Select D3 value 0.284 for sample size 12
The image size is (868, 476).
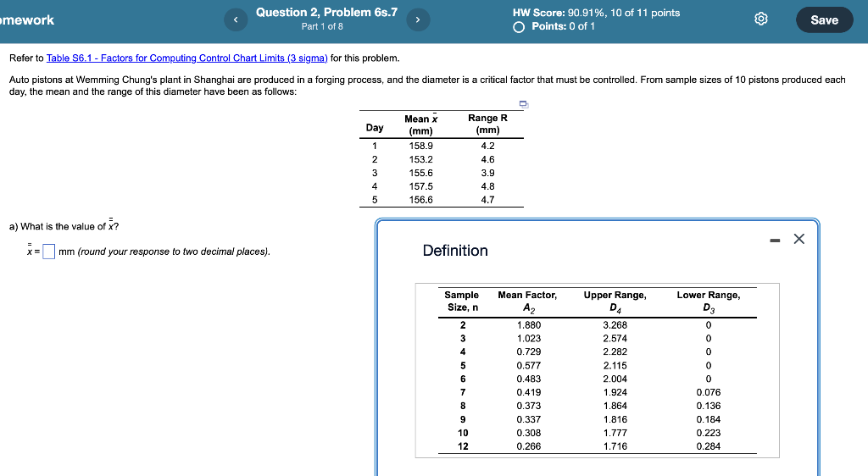(x=709, y=446)
